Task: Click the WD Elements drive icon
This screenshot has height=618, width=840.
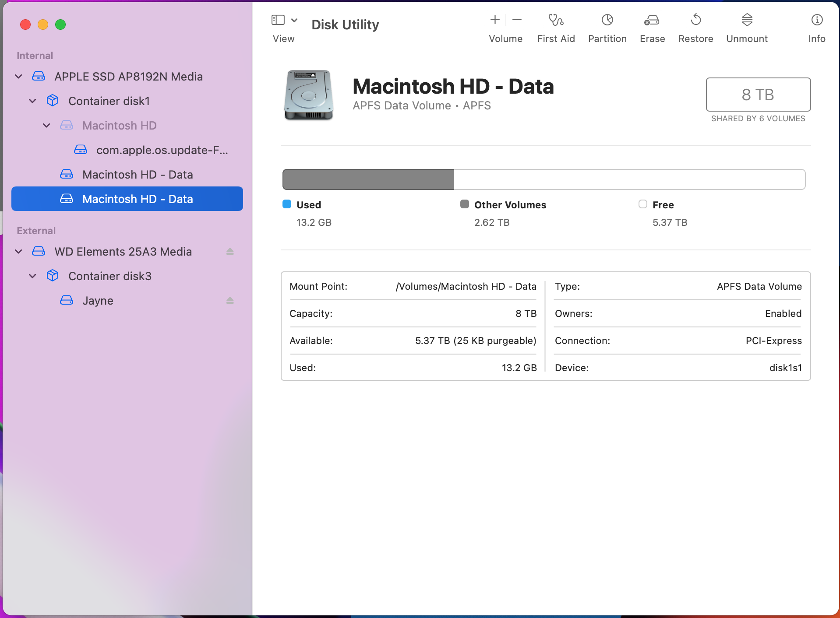Action: [39, 251]
